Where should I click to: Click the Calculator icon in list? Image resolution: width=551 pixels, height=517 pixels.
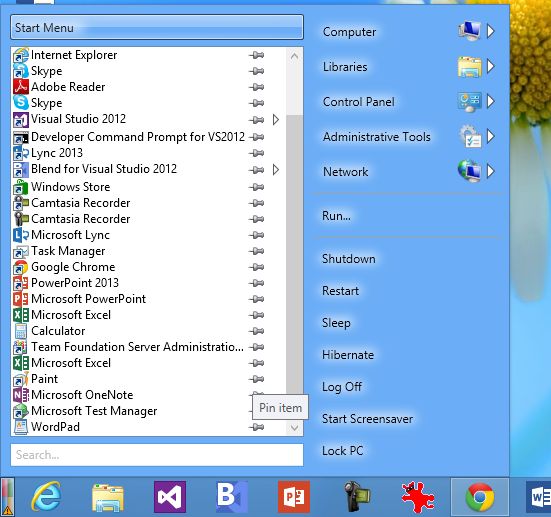(x=21, y=331)
